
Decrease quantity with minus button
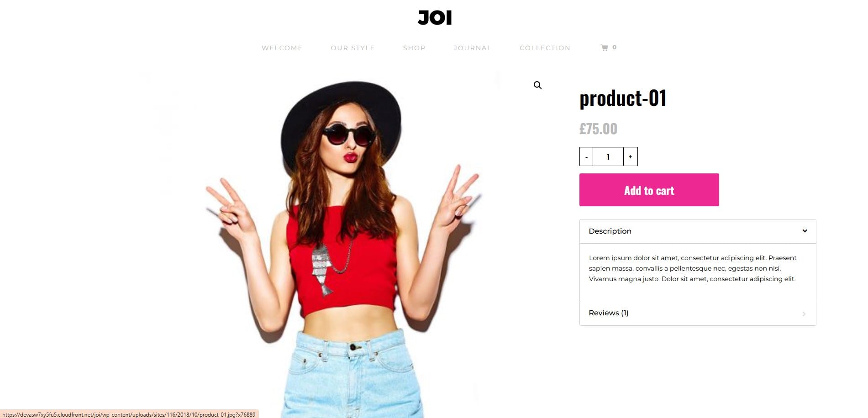(586, 157)
